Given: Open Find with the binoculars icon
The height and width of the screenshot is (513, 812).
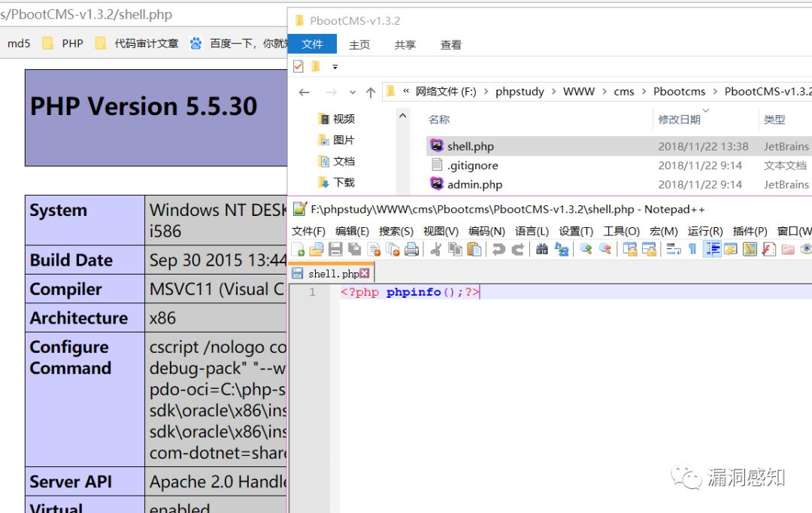Looking at the screenshot, I should tap(542, 250).
